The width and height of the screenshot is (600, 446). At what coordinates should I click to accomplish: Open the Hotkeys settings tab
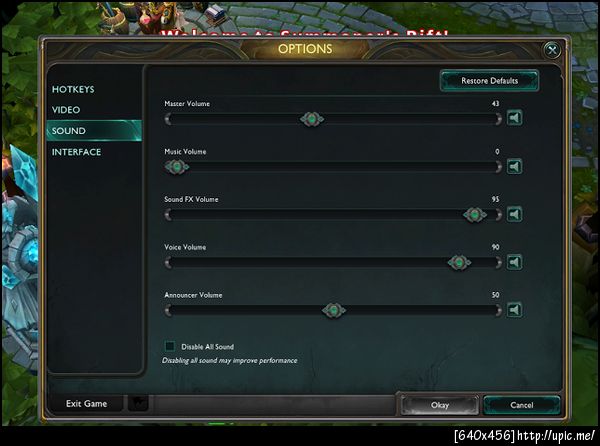point(73,90)
